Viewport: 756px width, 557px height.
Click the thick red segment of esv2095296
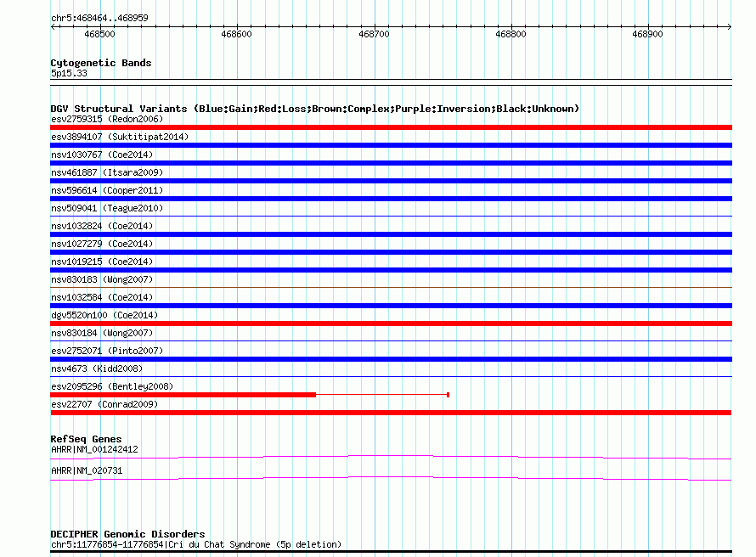(x=183, y=395)
